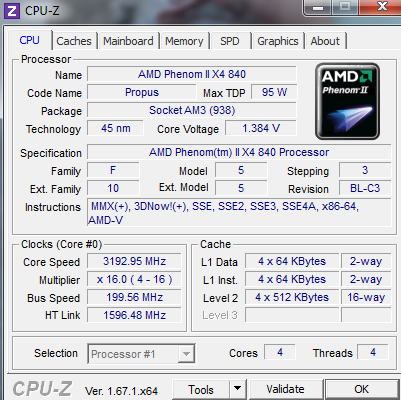The width and height of the screenshot is (401, 400).
Task: Click the L1 Data associativity 2-way
Action: (366, 261)
